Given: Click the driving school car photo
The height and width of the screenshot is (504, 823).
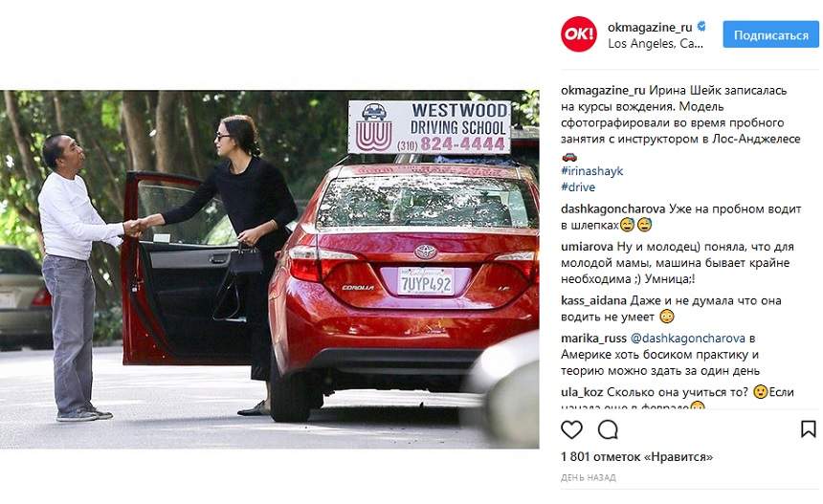Looking at the screenshot, I should (269, 270).
